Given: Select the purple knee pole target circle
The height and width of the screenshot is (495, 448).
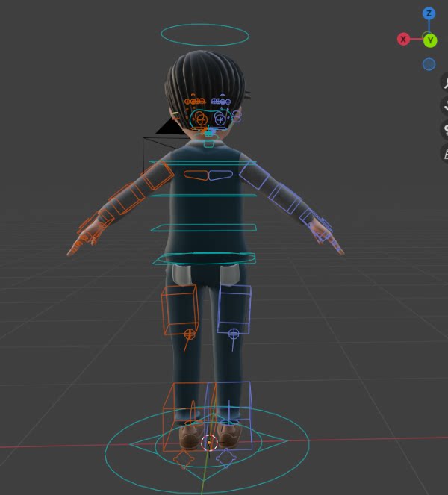Looking at the screenshot, I should point(234,334).
